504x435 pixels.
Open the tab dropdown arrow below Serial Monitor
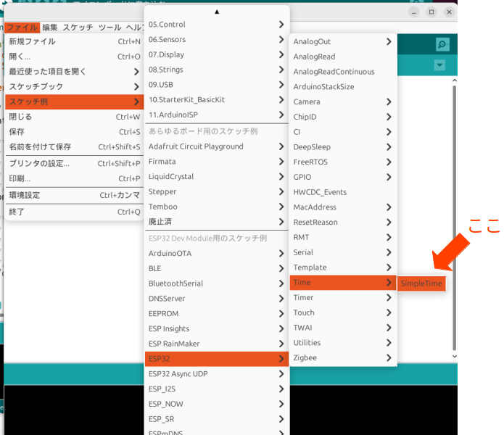click(439, 65)
